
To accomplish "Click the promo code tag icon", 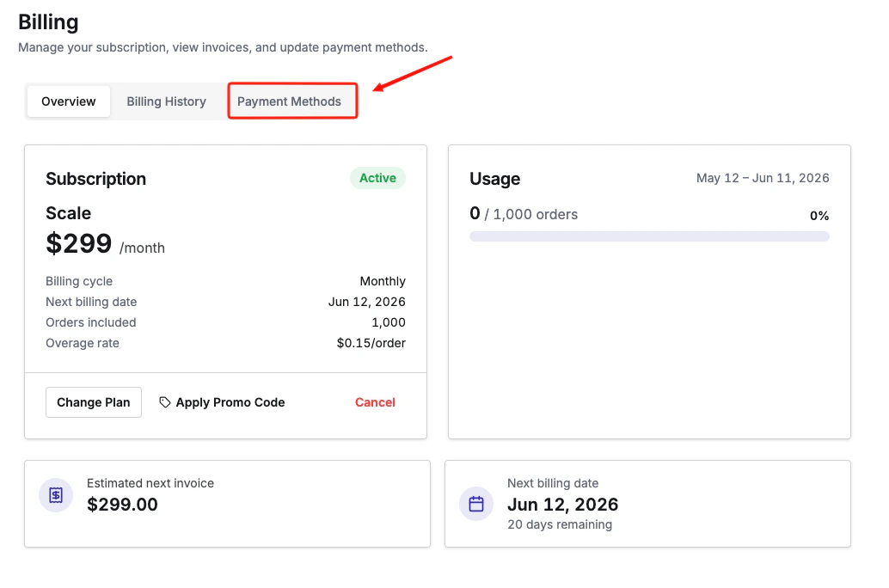I will pyautogui.click(x=164, y=402).
